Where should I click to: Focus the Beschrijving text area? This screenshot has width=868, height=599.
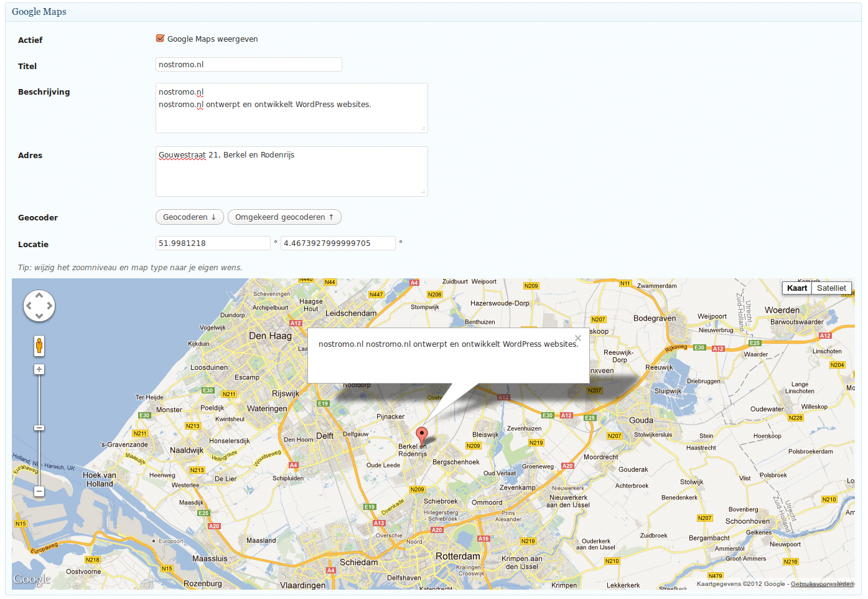291,108
